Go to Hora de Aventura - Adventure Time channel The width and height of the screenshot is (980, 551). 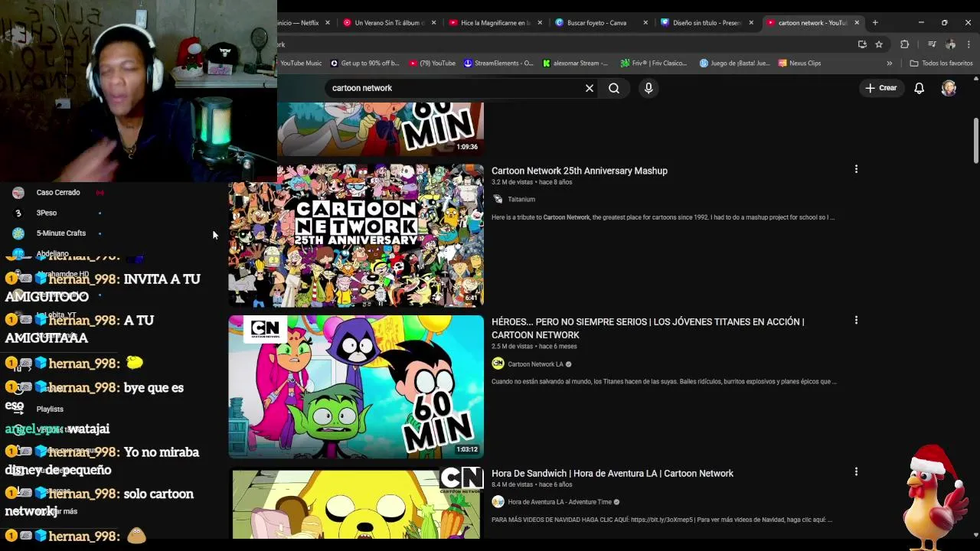[x=560, y=502]
